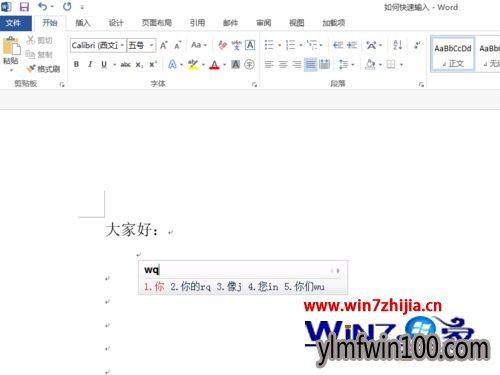Activate the 格式刷 format painter
500x375 pixels.
pos(44,69)
